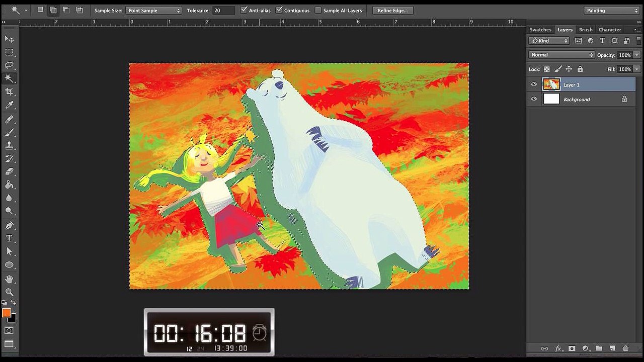Open the Layers panel options menu
644x362 pixels.
(x=637, y=30)
